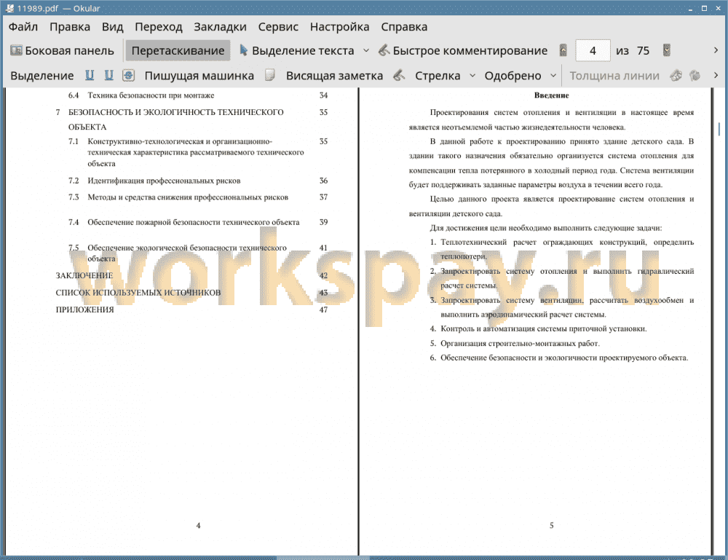Enable Быстрое комментирование quick annotations
The width and height of the screenshot is (728, 560).
pos(463,51)
